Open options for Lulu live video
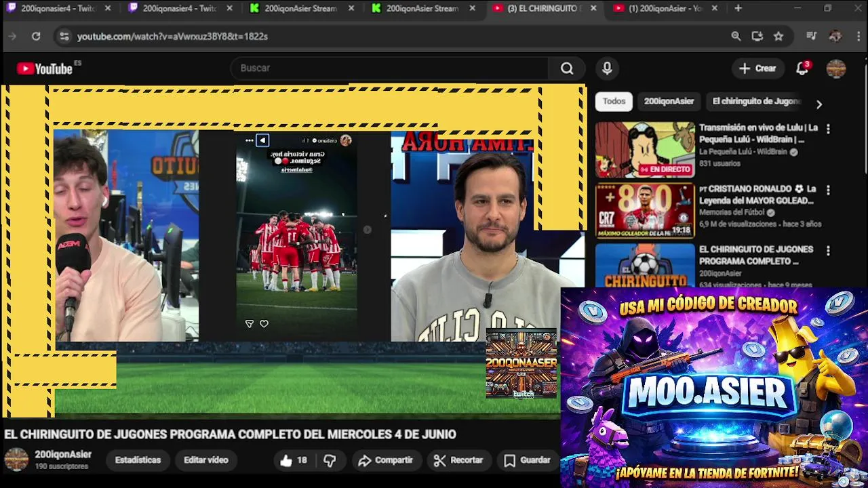This screenshot has height=488, width=868. coord(827,128)
